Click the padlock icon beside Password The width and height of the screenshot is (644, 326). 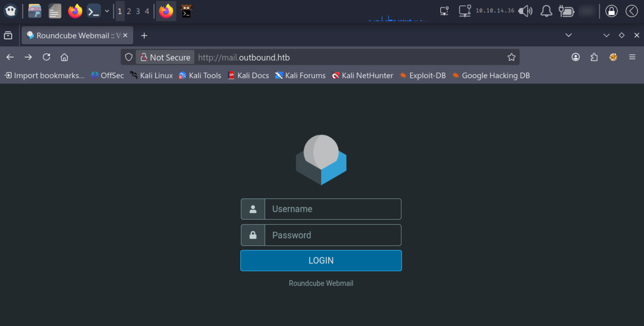253,235
